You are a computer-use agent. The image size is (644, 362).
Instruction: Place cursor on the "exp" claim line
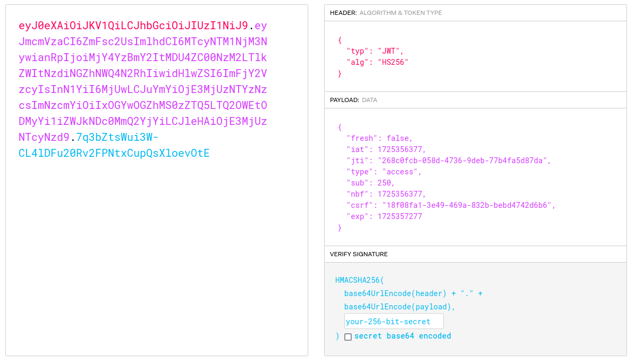click(x=386, y=216)
